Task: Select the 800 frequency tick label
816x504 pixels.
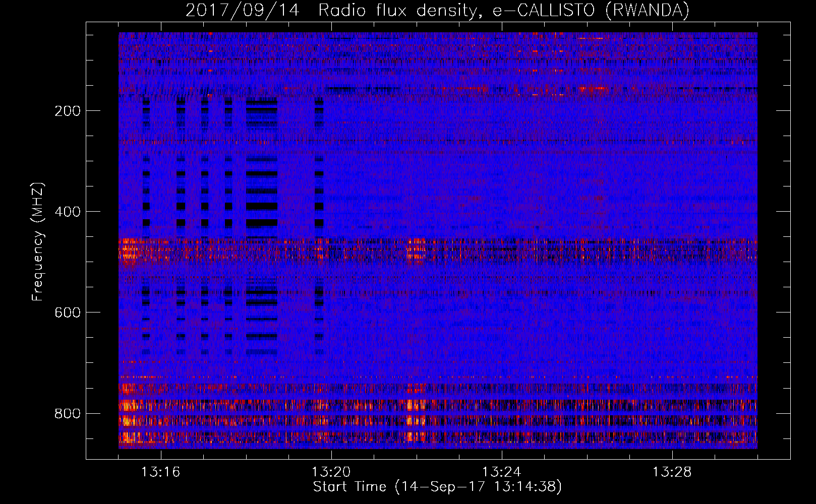Action: 67,413
